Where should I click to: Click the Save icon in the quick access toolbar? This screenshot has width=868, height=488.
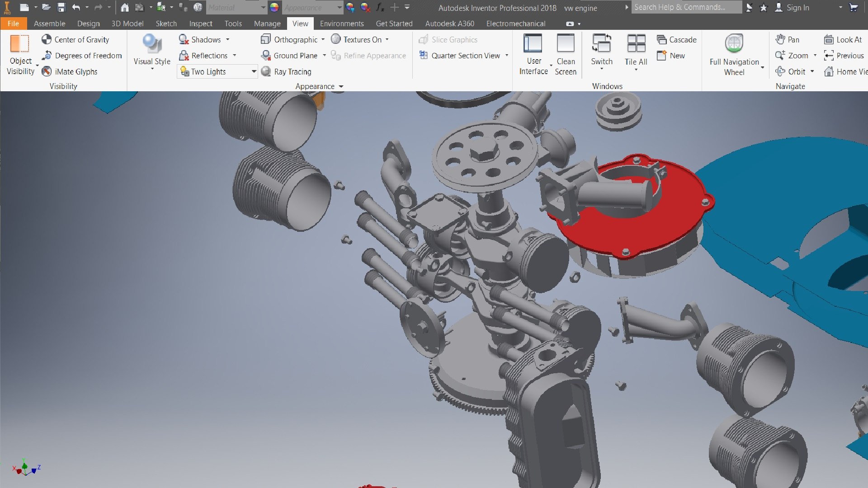tap(61, 7)
